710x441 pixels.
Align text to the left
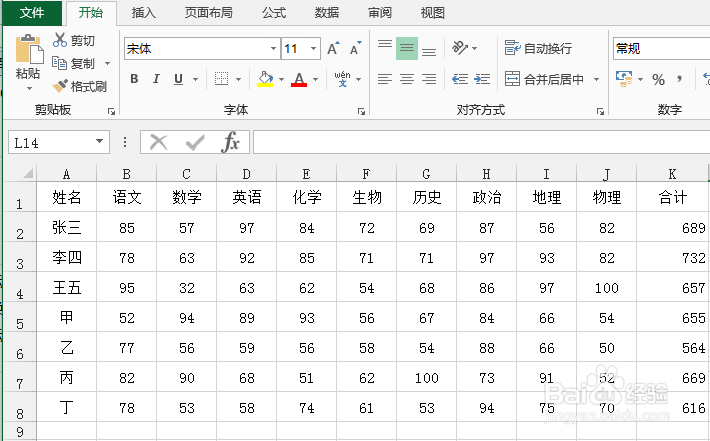pos(385,79)
